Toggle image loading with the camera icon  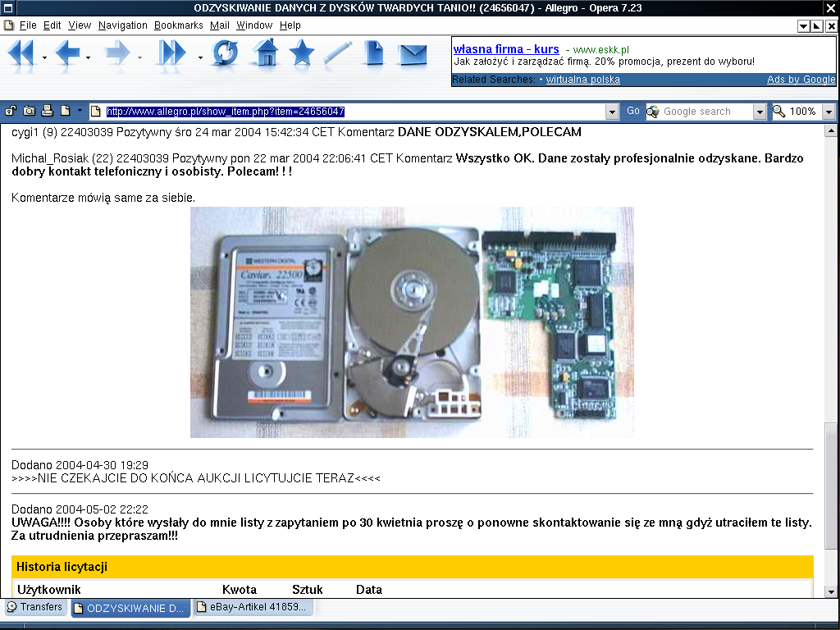click(x=29, y=111)
